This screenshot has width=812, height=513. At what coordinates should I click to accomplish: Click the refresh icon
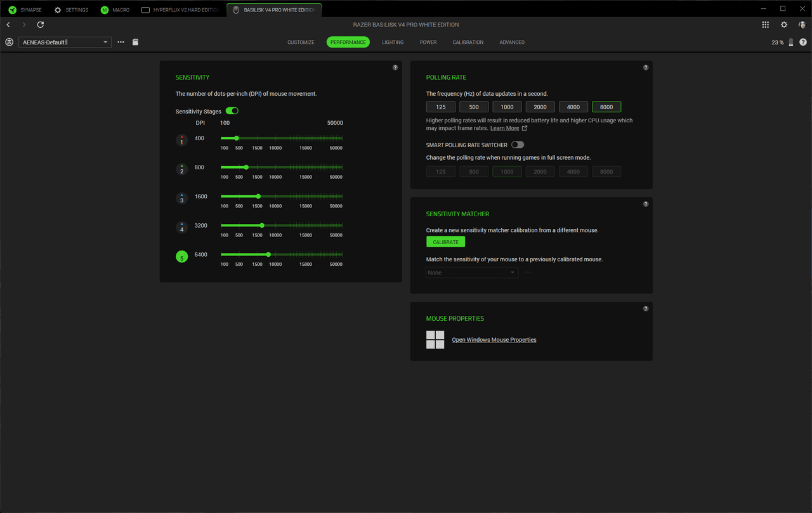click(x=41, y=25)
